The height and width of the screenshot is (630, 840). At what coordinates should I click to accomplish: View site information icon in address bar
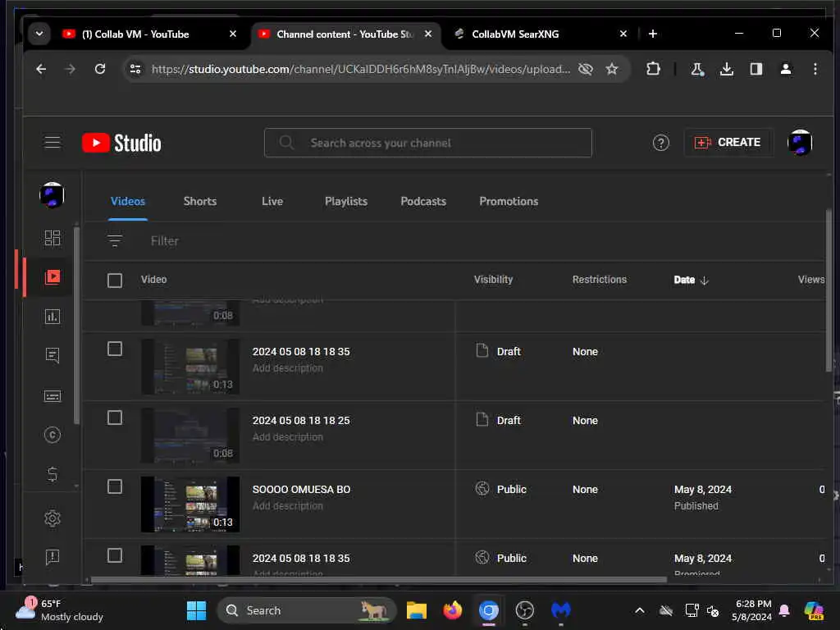pyautogui.click(x=135, y=69)
